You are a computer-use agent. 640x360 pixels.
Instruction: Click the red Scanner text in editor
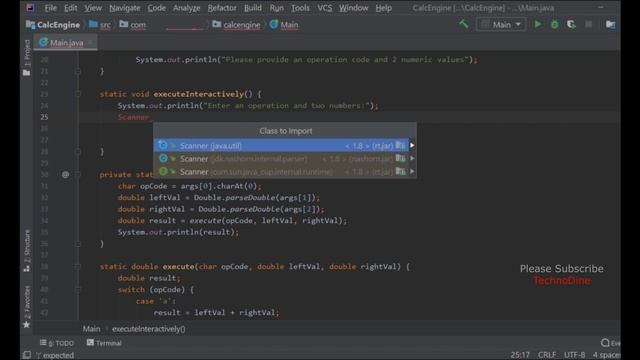point(133,117)
